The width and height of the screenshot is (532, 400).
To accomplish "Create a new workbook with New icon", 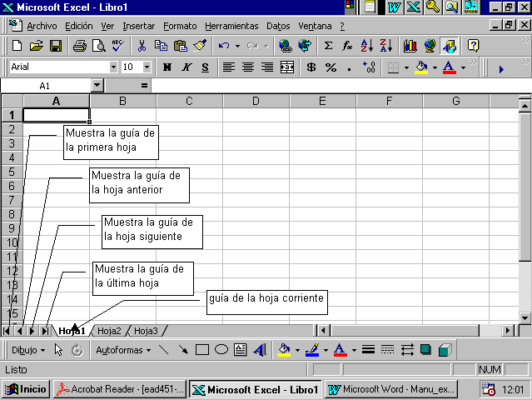I will coord(17,46).
